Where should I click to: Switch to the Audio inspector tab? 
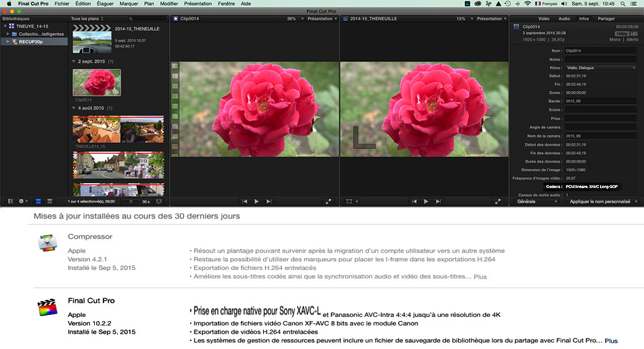[x=563, y=19]
